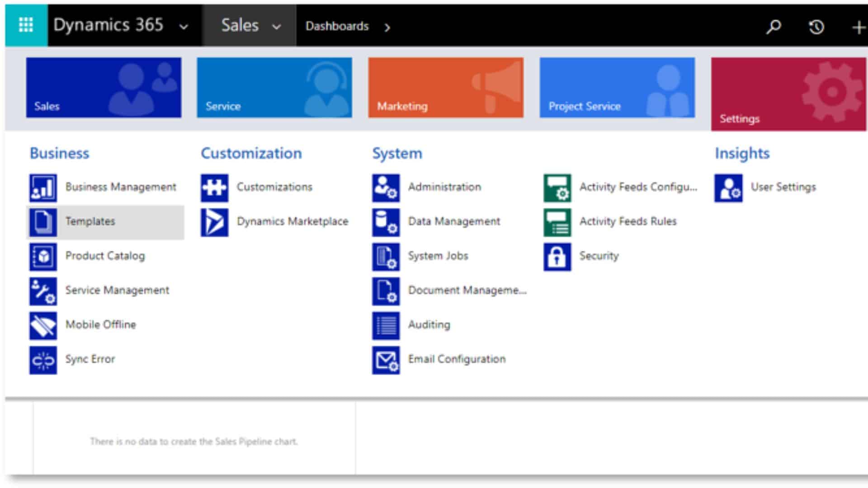Open User Settings link
Viewport: 868px width, 488px height.
tap(783, 187)
